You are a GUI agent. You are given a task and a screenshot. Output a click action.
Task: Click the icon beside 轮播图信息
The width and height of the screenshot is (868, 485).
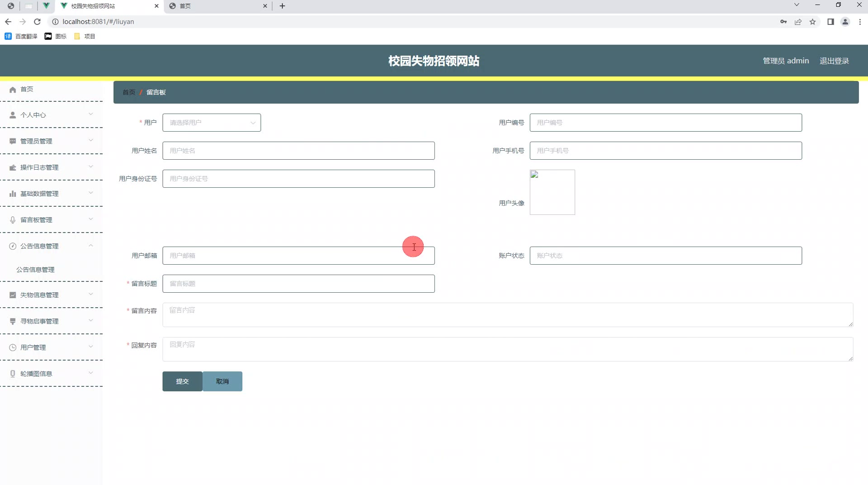(13, 374)
